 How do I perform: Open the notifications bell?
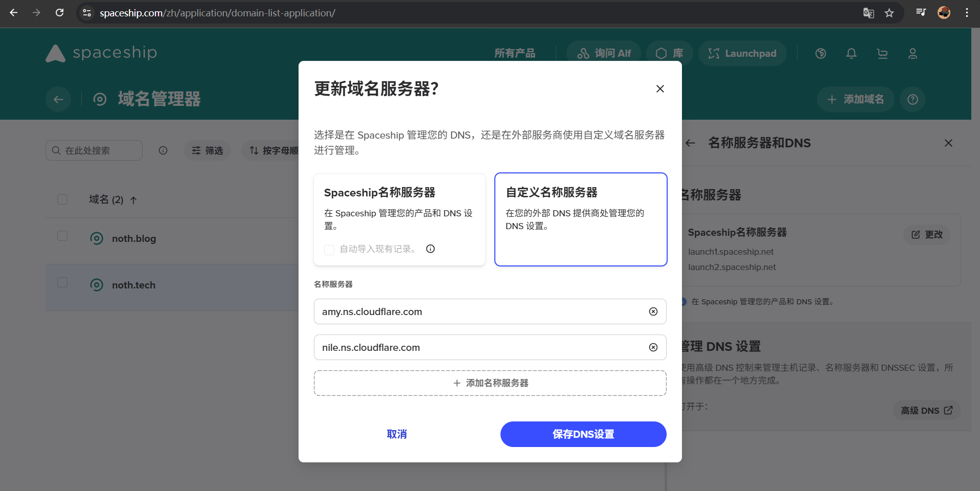[850, 53]
